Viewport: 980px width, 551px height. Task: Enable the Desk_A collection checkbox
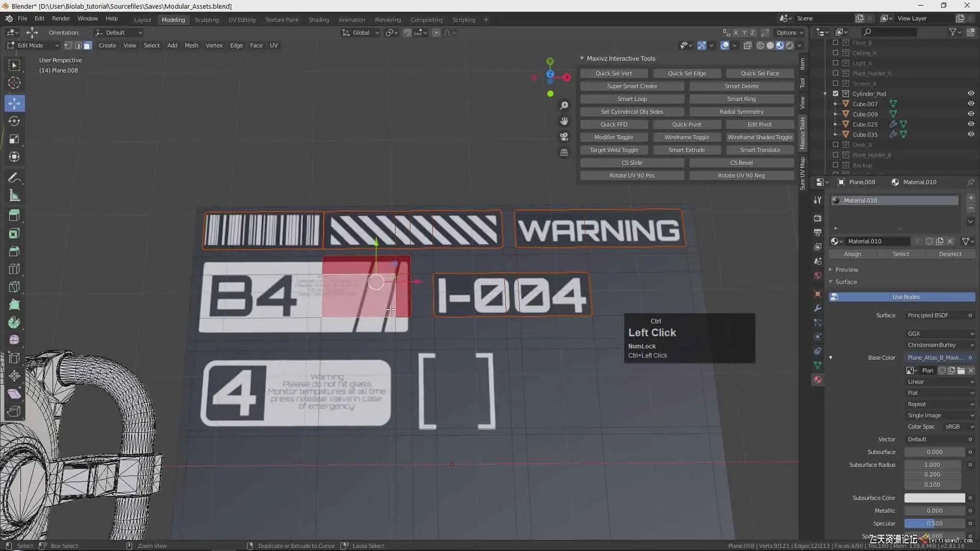pos(836,144)
